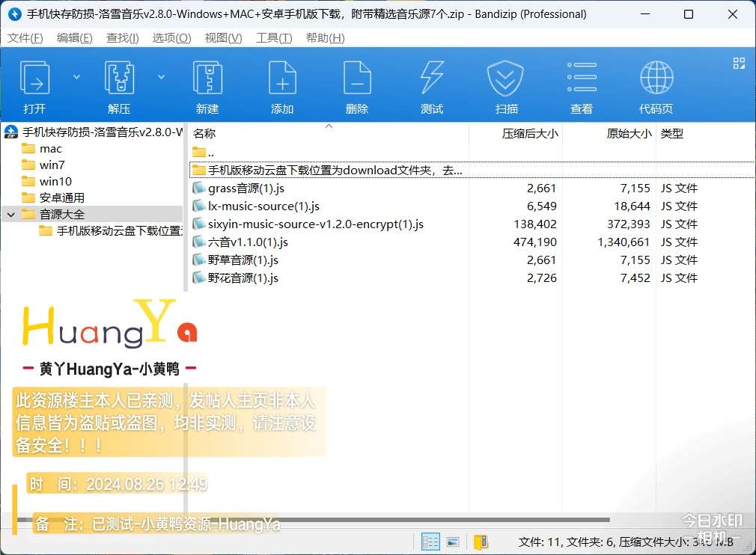The height and width of the screenshot is (555, 756).
Task: Click the Extract (解压) toolbar icon
Action: coord(119,78)
